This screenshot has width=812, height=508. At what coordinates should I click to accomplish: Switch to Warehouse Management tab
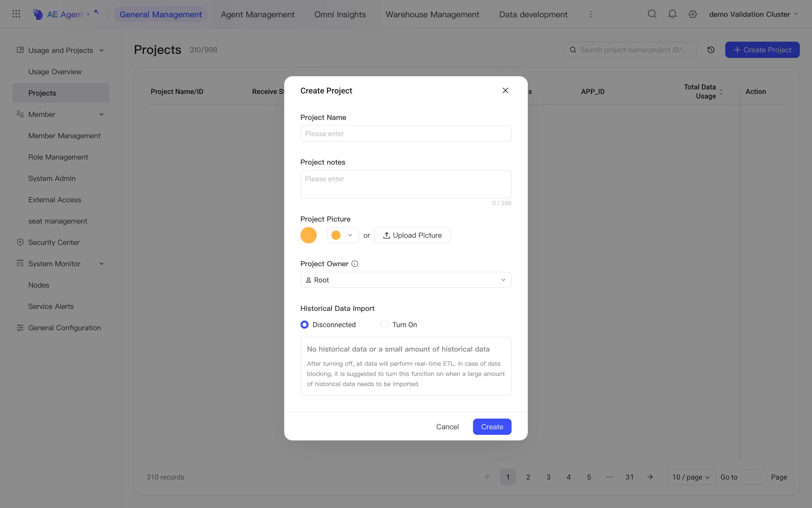pyautogui.click(x=432, y=14)
